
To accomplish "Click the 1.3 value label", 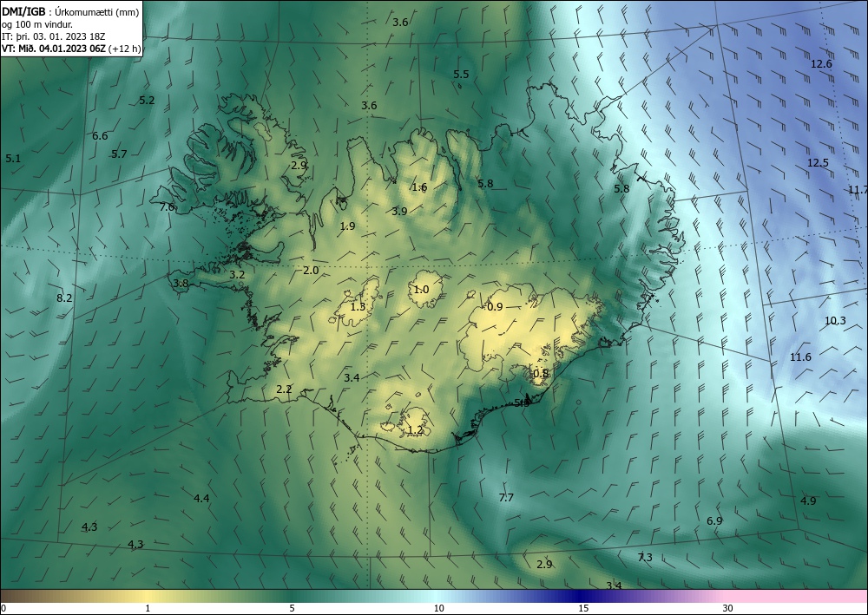I will point(358,306).
